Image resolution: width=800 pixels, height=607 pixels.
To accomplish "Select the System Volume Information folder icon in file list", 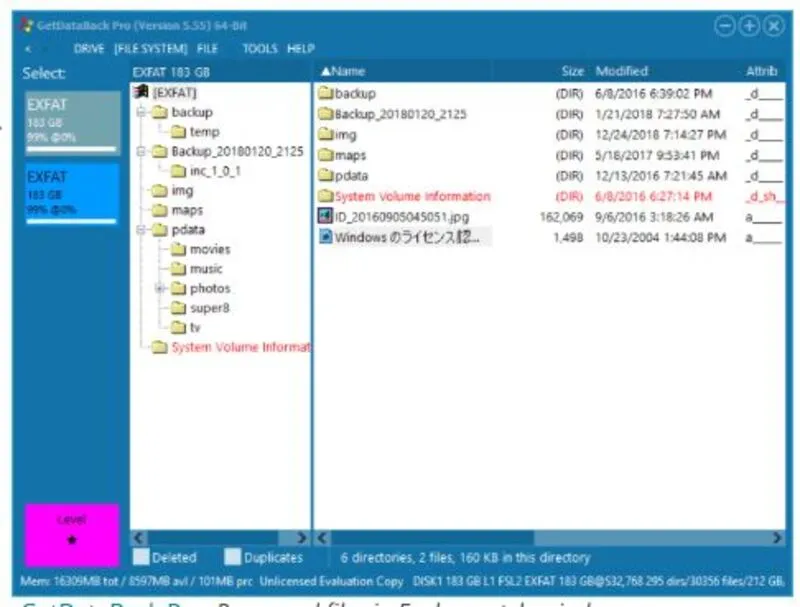I will [x=325, y=196].
